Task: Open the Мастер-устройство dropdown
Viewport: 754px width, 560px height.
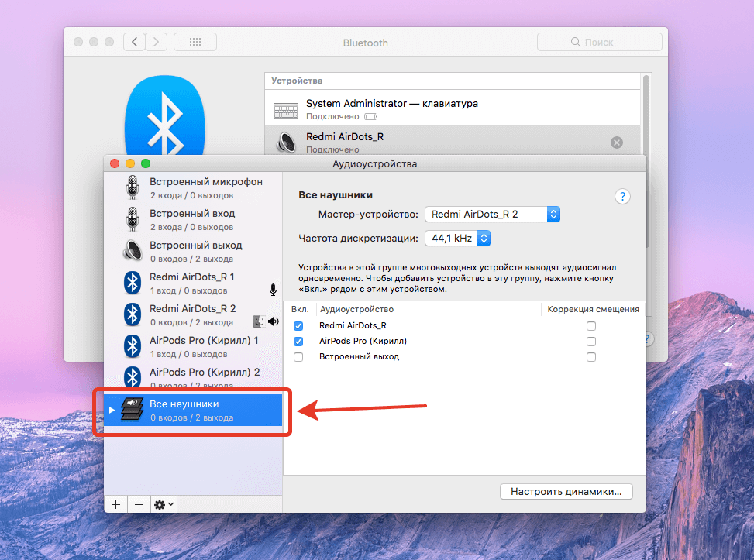Action: pos(492,214)
